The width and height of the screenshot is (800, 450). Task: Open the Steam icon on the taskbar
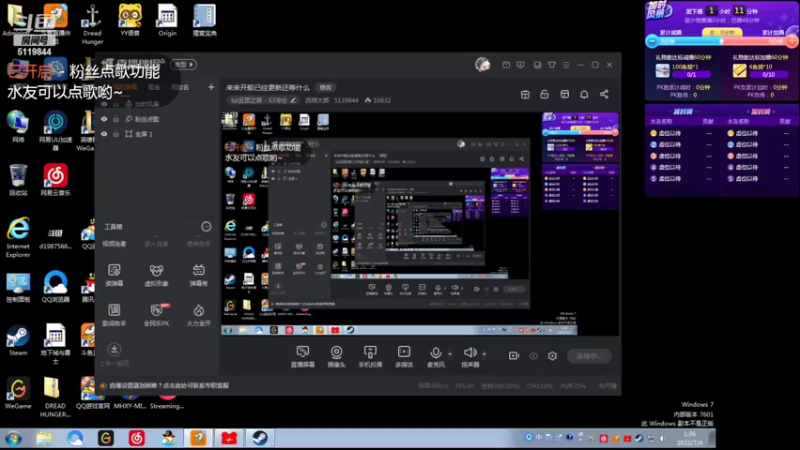(x=260, y=438)
